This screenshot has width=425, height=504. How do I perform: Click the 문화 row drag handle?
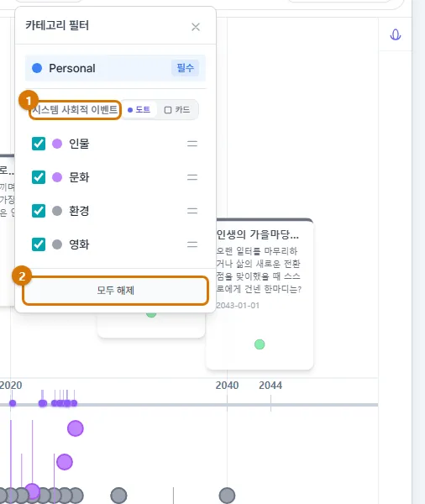click(192, 177)
